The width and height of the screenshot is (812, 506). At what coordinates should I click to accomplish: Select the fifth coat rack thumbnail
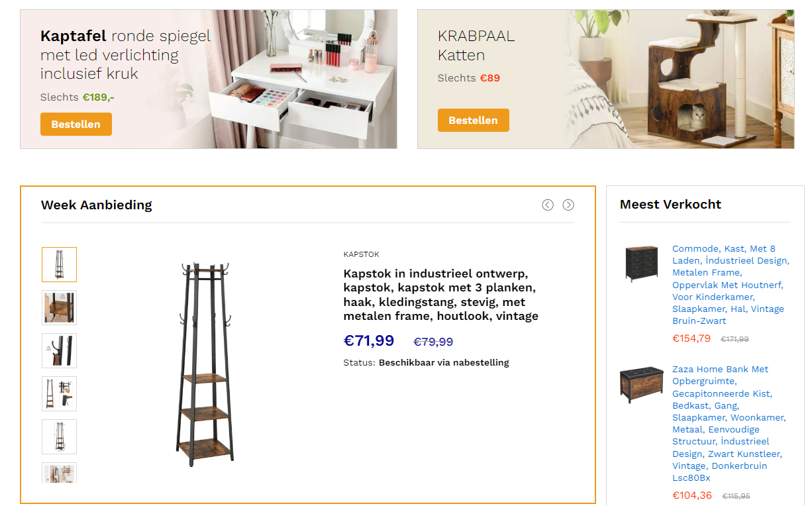(59, 436)
